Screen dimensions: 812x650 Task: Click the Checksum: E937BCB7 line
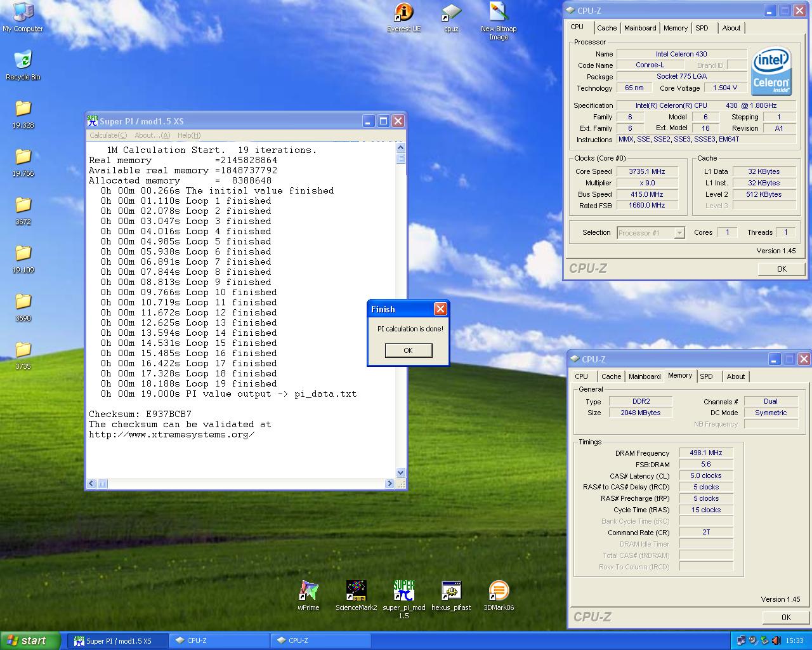[x=140, y=414]
